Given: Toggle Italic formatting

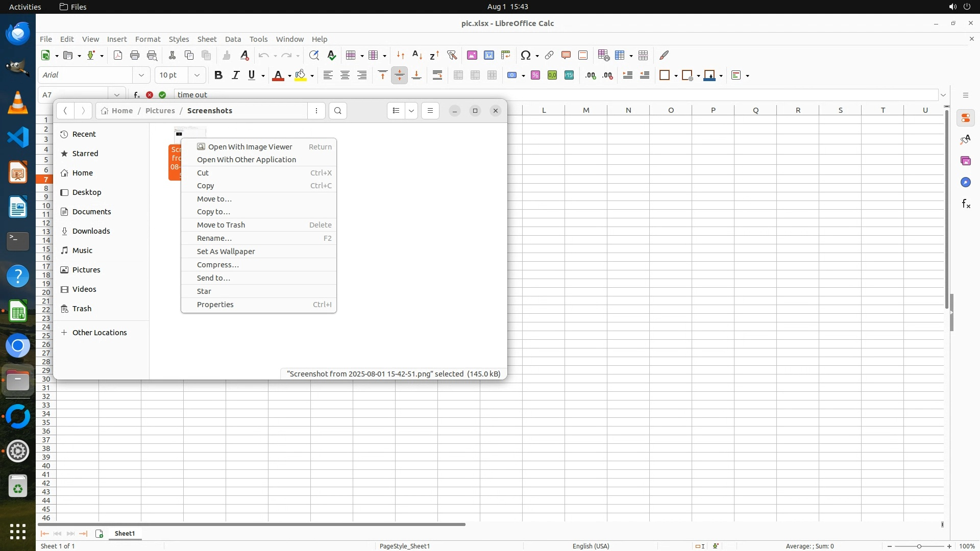Looking at the screenshot, I should (235, 75).
